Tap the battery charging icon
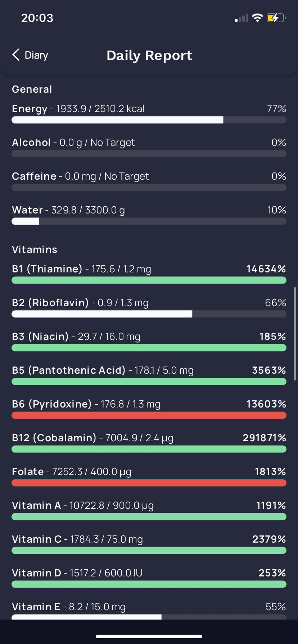This screenshot has height=644, width=298. 276,18
